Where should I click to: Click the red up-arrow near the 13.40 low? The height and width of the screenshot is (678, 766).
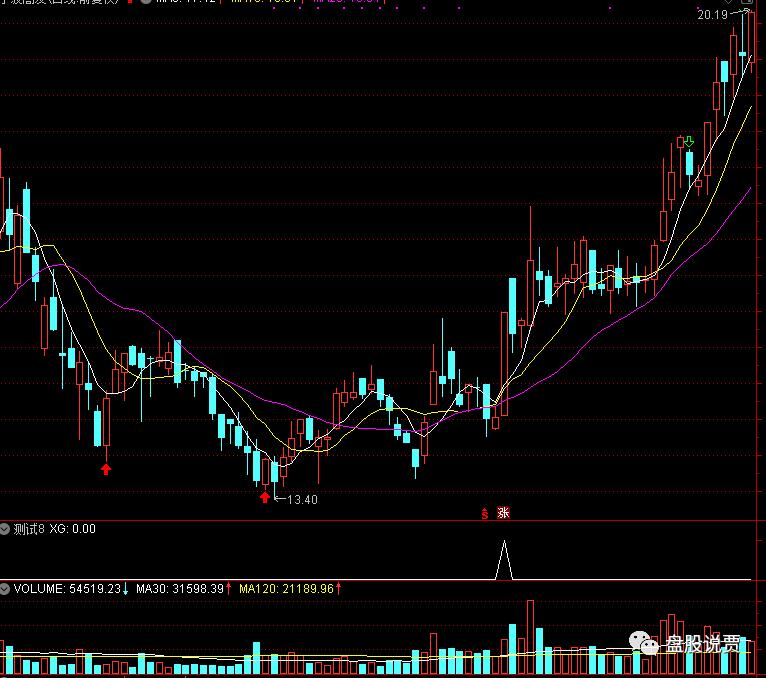(x=265, y=497)
